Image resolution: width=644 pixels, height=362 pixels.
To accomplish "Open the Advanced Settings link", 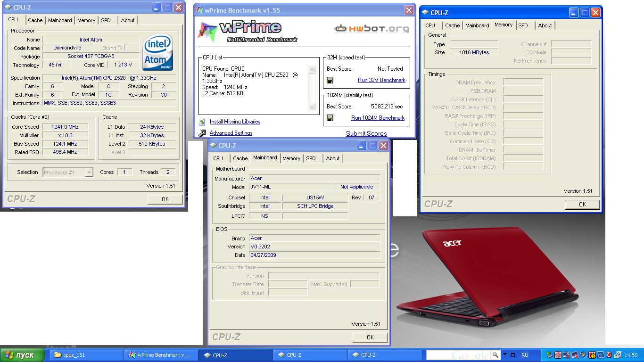I will pos(231,133).
